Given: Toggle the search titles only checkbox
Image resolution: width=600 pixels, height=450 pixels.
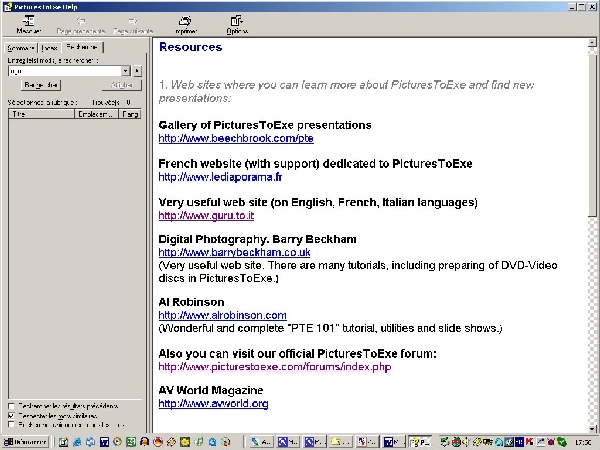Looking at the screenshot, I should (x=11, y=425).
